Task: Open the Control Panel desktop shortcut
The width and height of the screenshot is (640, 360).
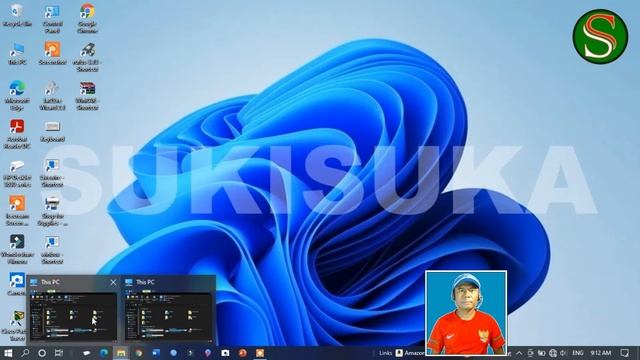Action: (52, 19)
